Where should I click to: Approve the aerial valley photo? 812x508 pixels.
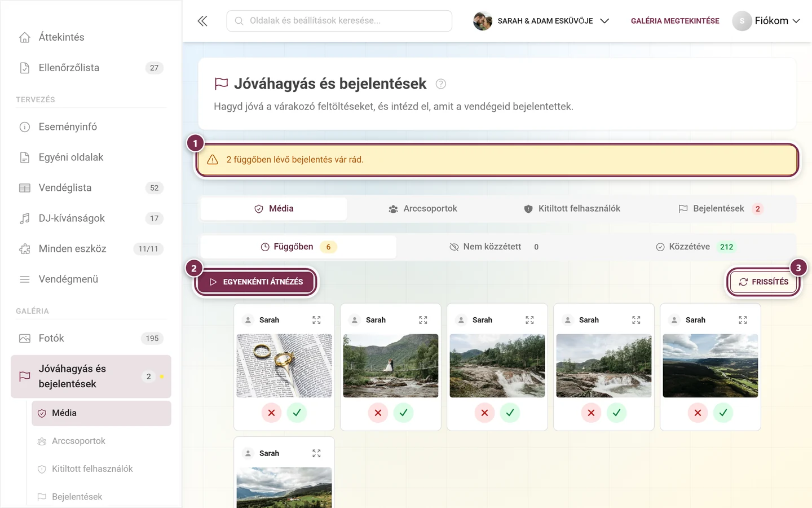point(723,413)
